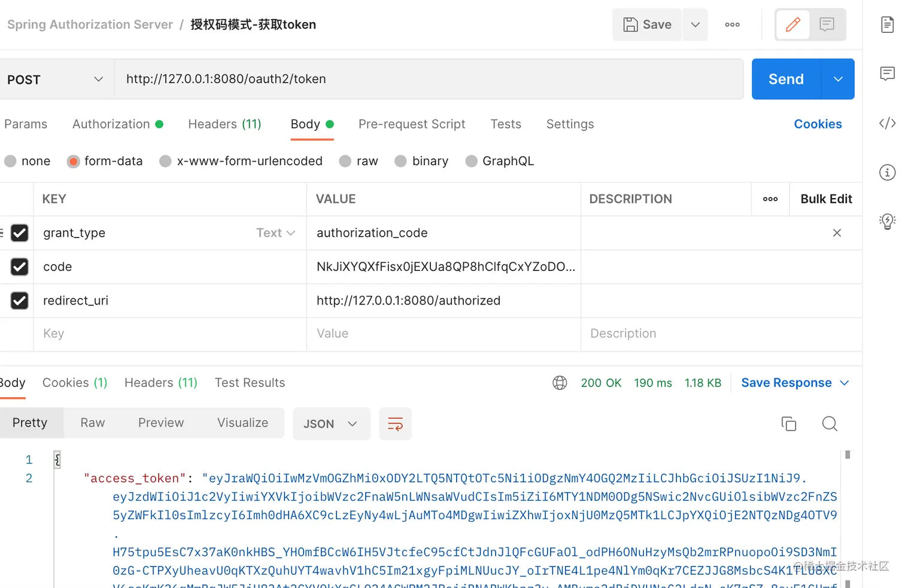
Task: Open the JSON response format dropdown
Action: click(x=331, y=424)
